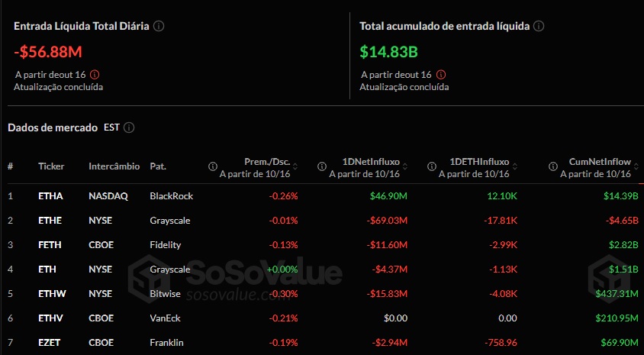
Task: Sort by 1DETHInfluxo column arrows
Action: [515, 166]
